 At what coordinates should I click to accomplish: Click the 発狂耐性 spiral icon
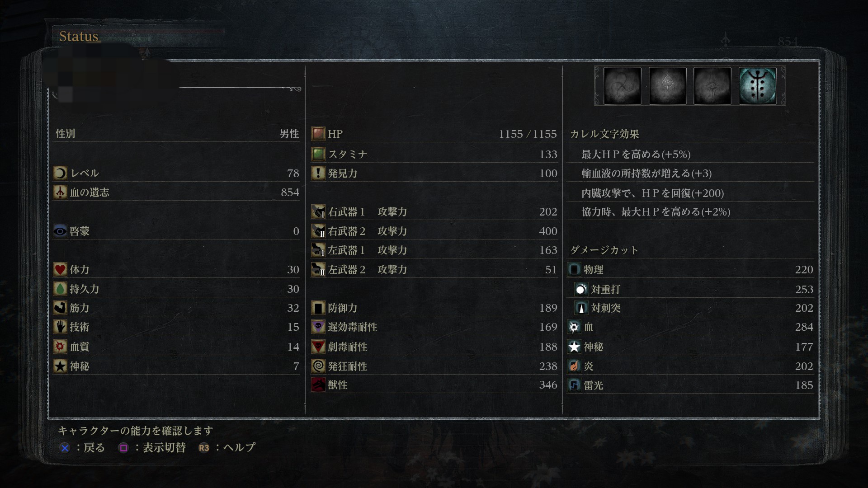point(318,366)
